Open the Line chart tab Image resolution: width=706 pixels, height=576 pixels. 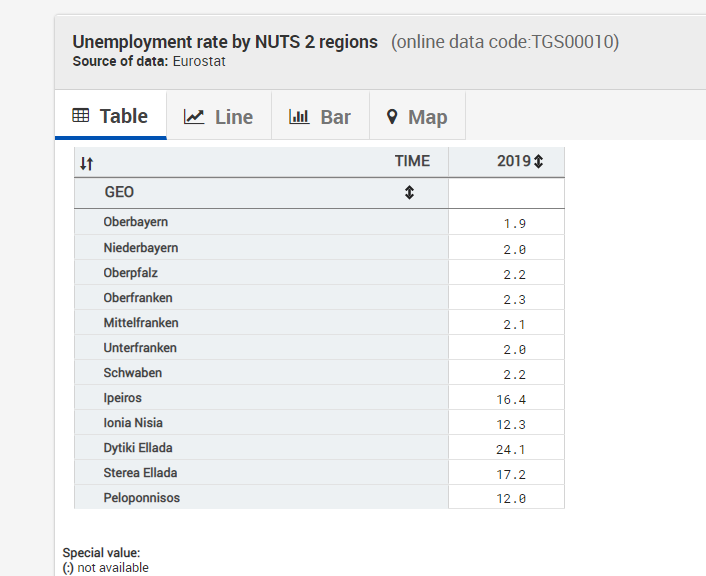[x=219, y=117]
